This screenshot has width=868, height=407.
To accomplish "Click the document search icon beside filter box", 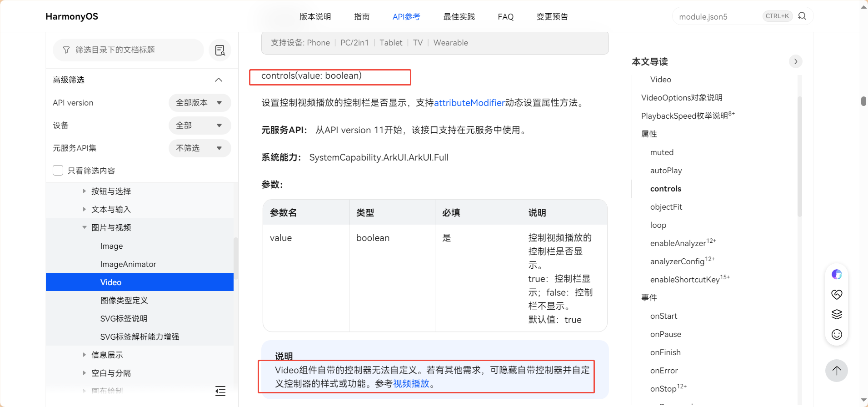I will [220, 50].
